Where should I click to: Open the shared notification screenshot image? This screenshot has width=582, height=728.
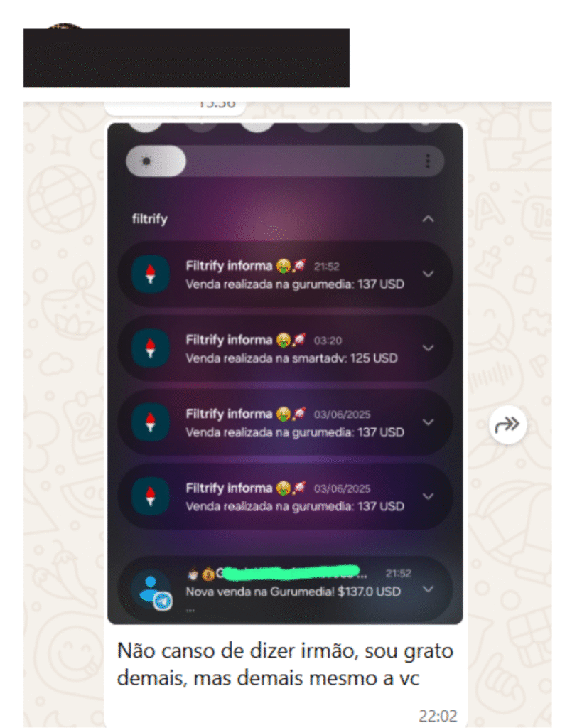pos(285,374)
